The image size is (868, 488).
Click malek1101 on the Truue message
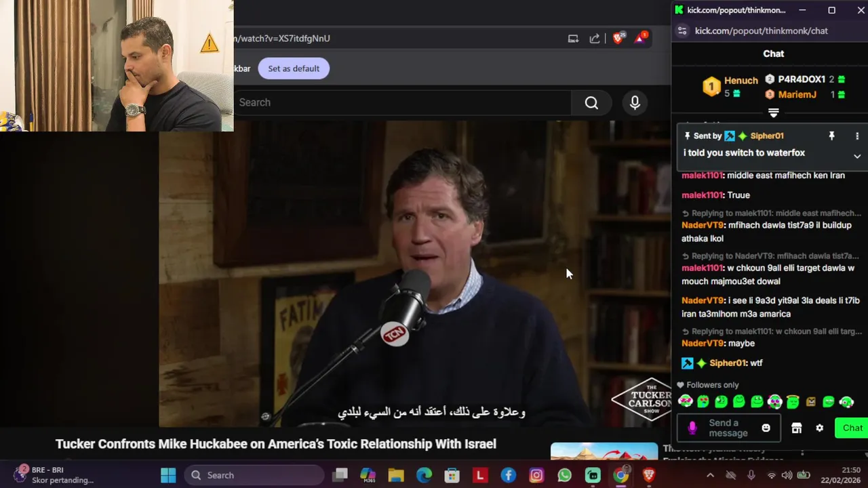pyautogui.click(x=703, y=195)
